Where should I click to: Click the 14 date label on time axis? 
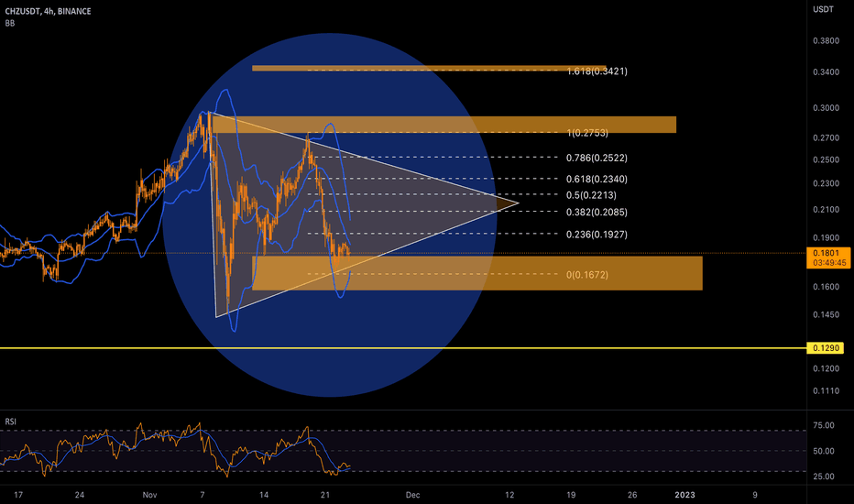click(264, 495)
